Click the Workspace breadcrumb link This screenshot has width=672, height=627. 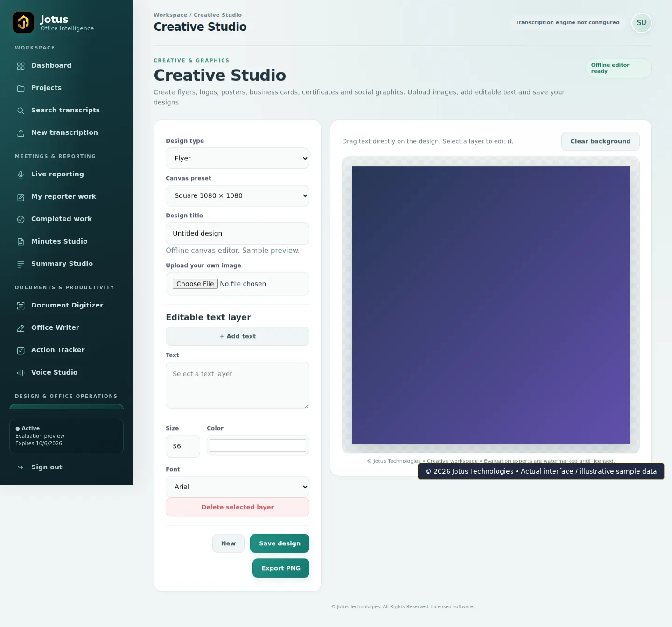(x=170, y=15)
